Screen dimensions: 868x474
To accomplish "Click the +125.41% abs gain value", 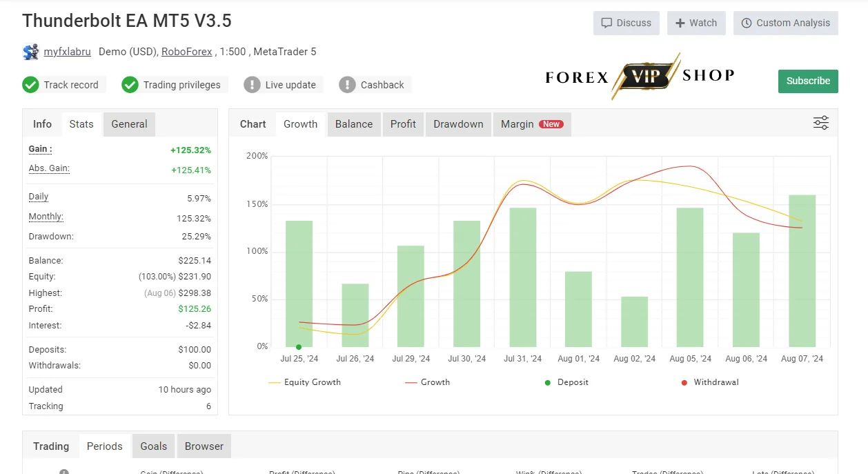I will click(190, 170).
